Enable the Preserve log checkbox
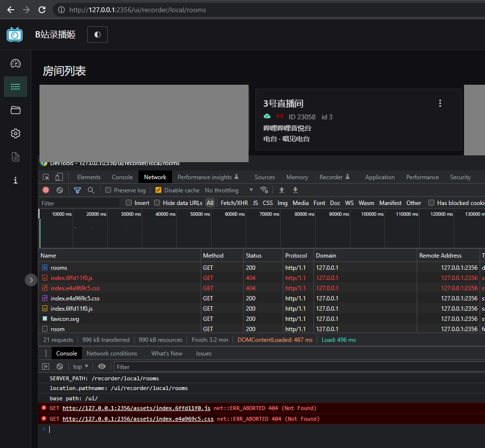 click(108, 190)
